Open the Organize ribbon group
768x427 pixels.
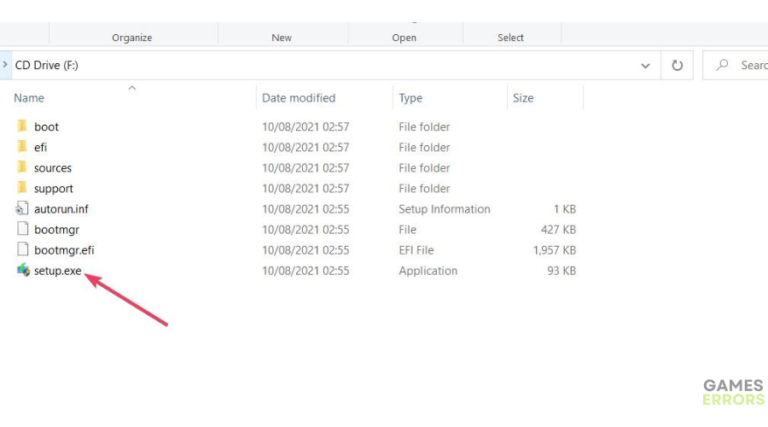[132, 37]
